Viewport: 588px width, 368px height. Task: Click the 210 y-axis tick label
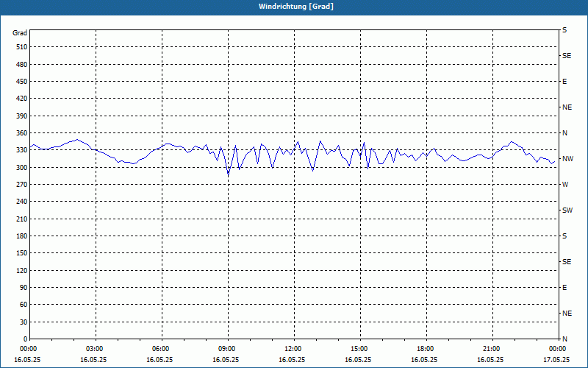(x=22, y=219)
